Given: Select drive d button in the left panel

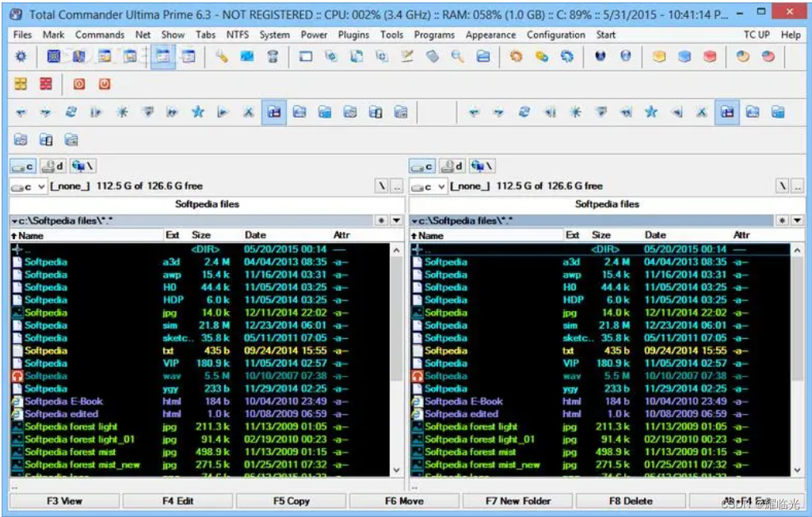Looking at the screenshot, I should point(53,166).
